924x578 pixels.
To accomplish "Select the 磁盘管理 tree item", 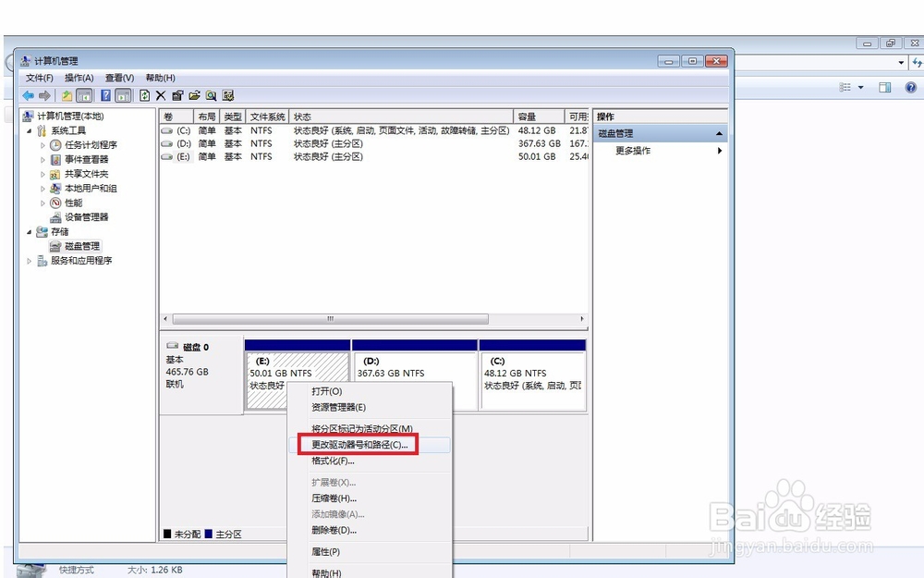I will click(x=82, y=246).
